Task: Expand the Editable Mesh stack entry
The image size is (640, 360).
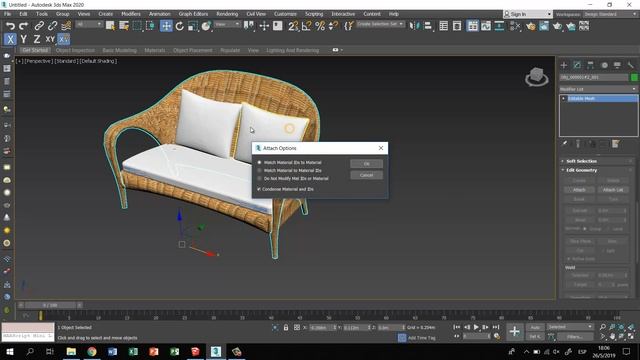Action: coord(563,99)
